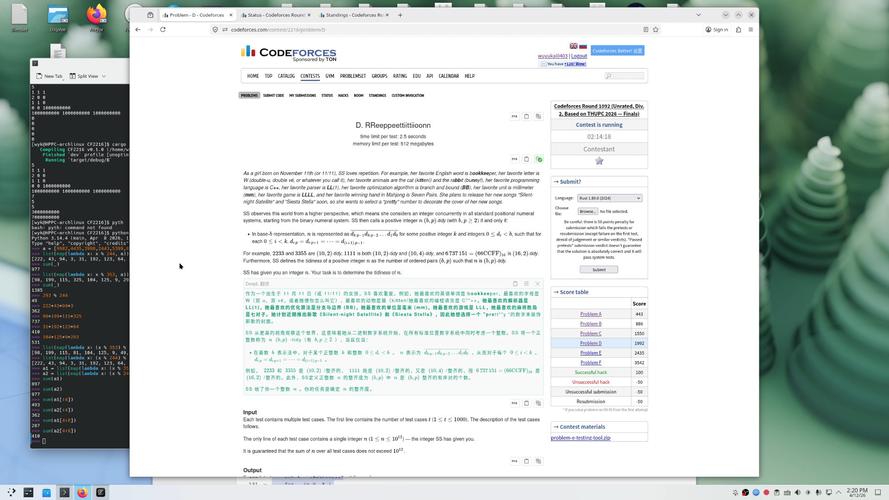The width and height of the screenshot is (889, 500).
Task: Click the Codeforces logo
Action: [x=289, y=53]
